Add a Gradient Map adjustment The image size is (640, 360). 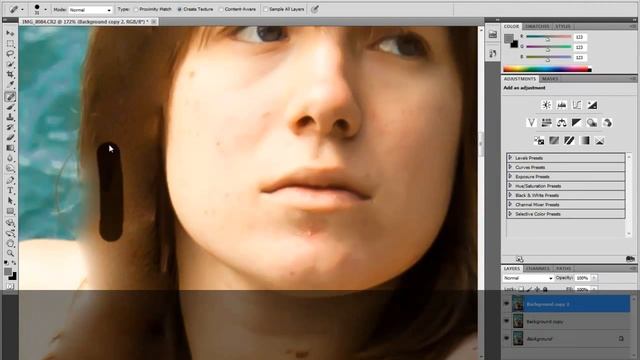(584, 140)
